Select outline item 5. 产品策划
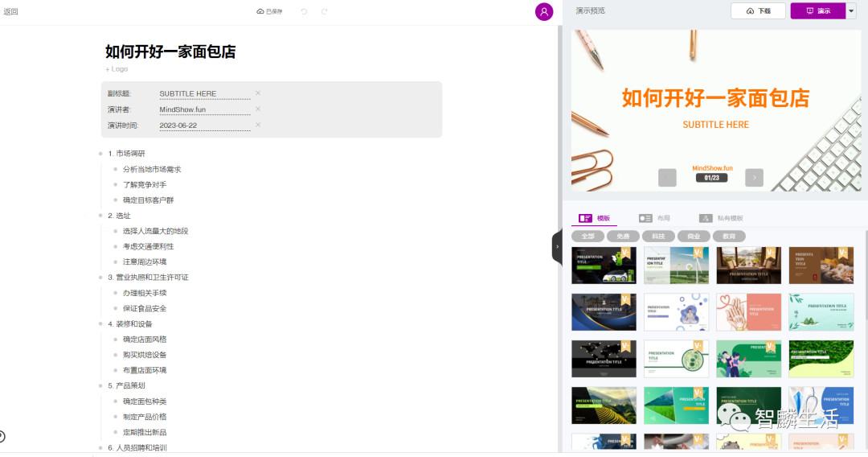The image size is (868, 457). (127, 385)
